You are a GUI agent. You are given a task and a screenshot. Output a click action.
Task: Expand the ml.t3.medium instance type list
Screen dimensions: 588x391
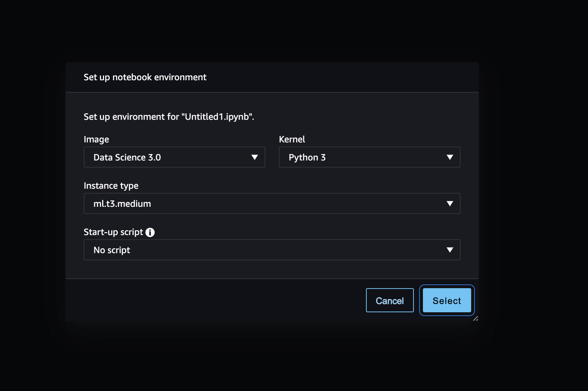click(264, 204)
